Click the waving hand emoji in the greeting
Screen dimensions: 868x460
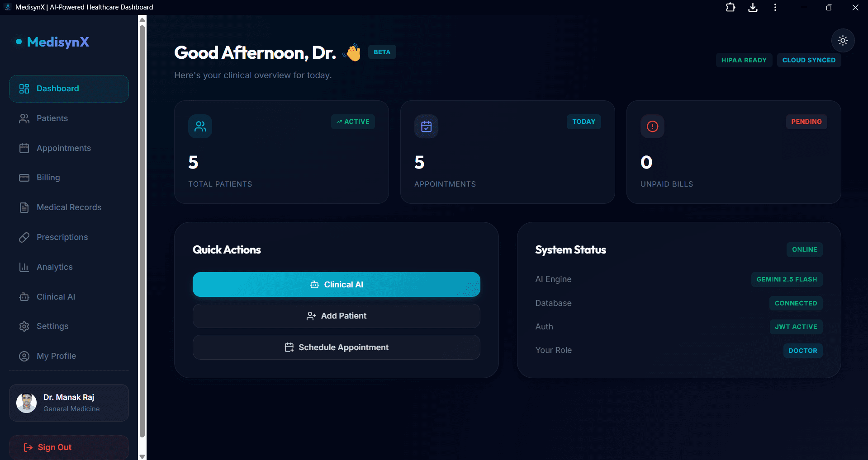click(352, 52)
